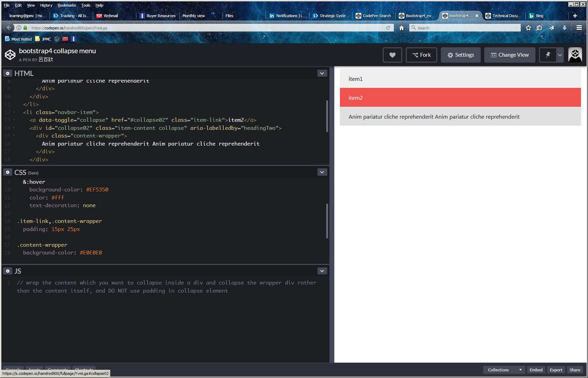Viewport: 588px width, 378px height.
Task: Open the CSS panel settings gear
Action: pyautogui.click(x=8, y=172)
